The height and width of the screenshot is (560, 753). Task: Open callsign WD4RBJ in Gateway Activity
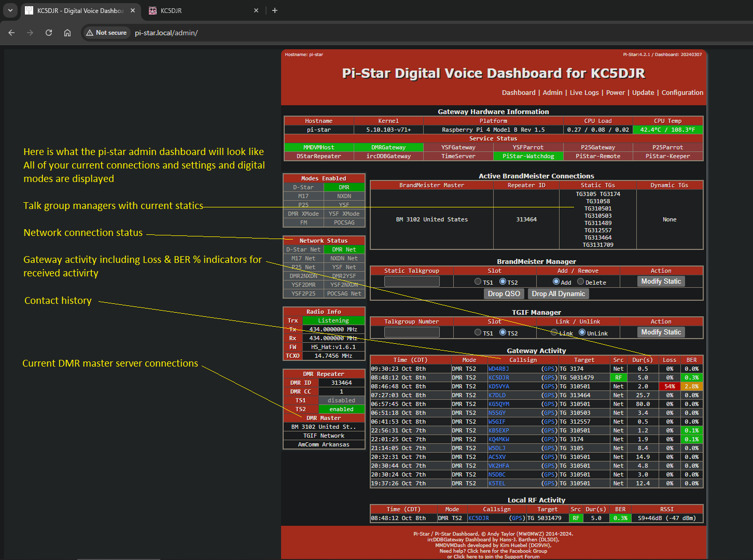tap(498, 369)
